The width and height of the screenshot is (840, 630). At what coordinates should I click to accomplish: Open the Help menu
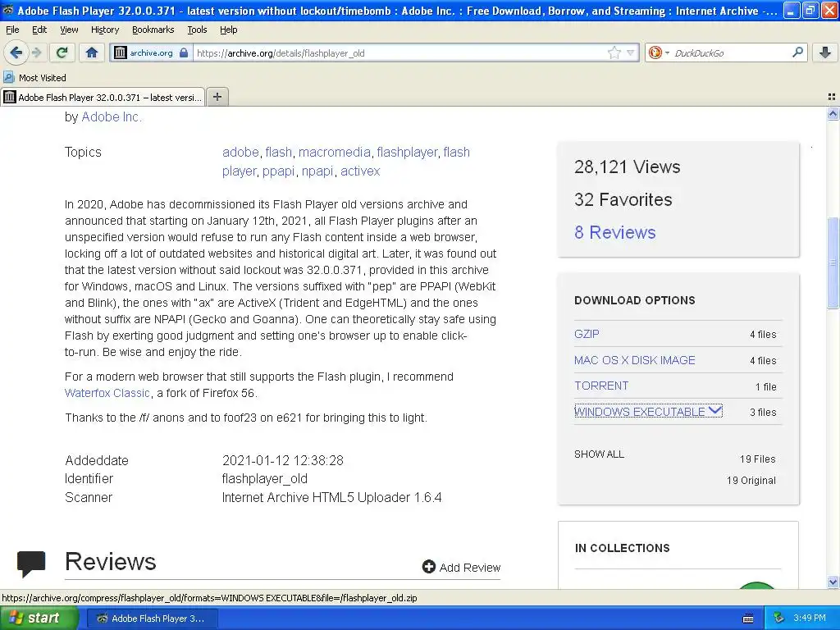(x=228, y=30)
